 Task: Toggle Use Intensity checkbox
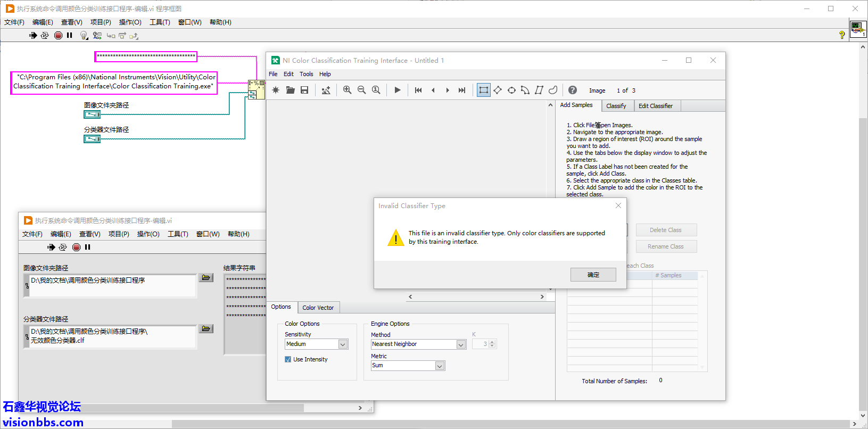pos(288,359)
